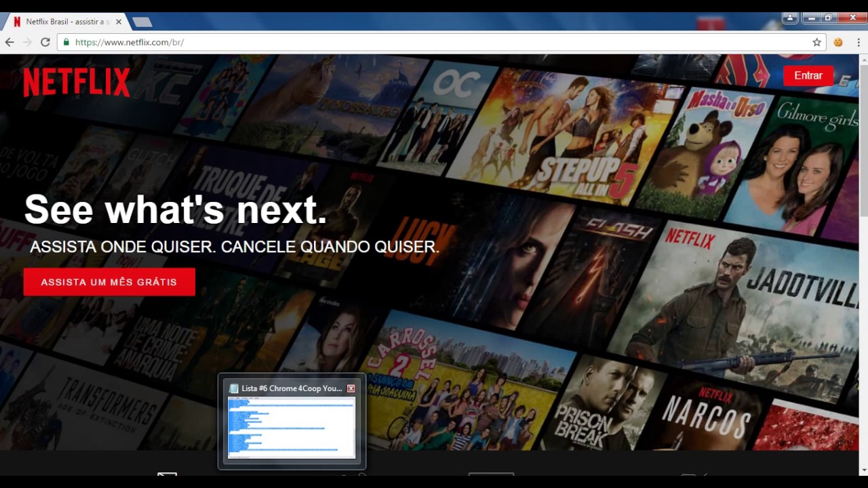Close the Lista #6 Chrome preview
This screenshot has height=488, width=868.
351,388
